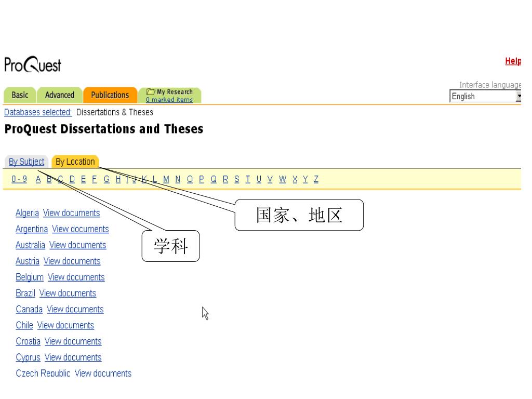Open the Austria location link

tap(28, 261)
